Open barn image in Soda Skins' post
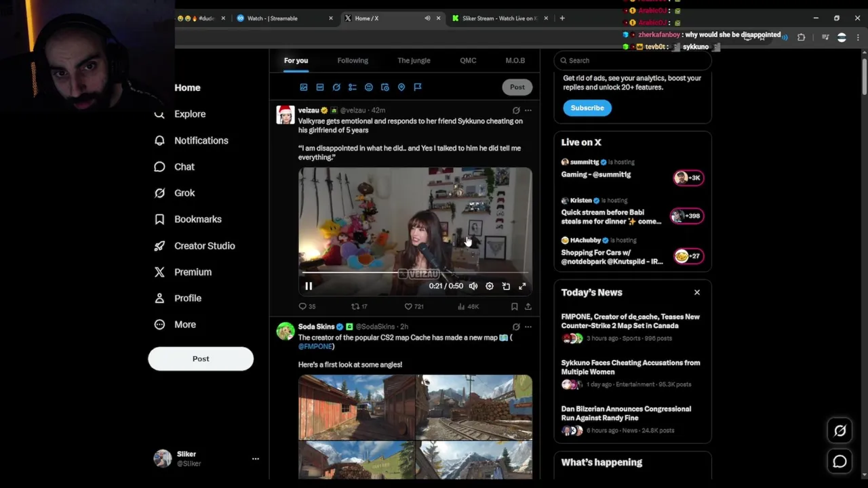 tap(356, 407)
